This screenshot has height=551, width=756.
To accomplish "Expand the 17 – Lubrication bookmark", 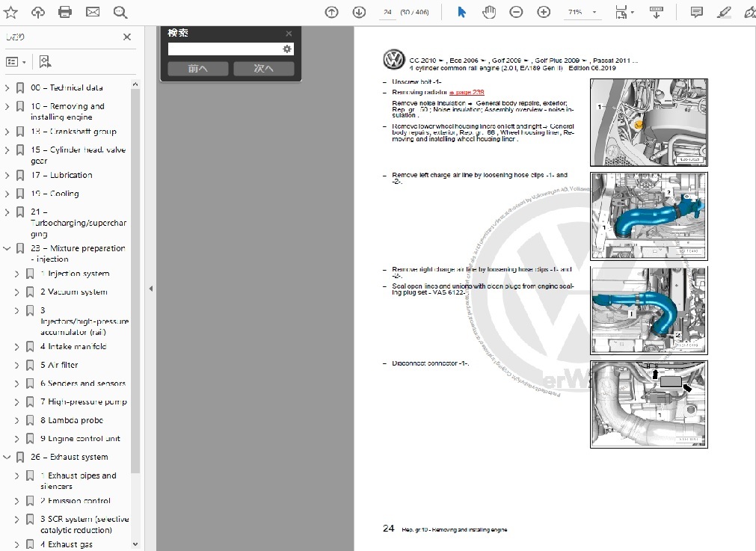I will coord(7,175).
